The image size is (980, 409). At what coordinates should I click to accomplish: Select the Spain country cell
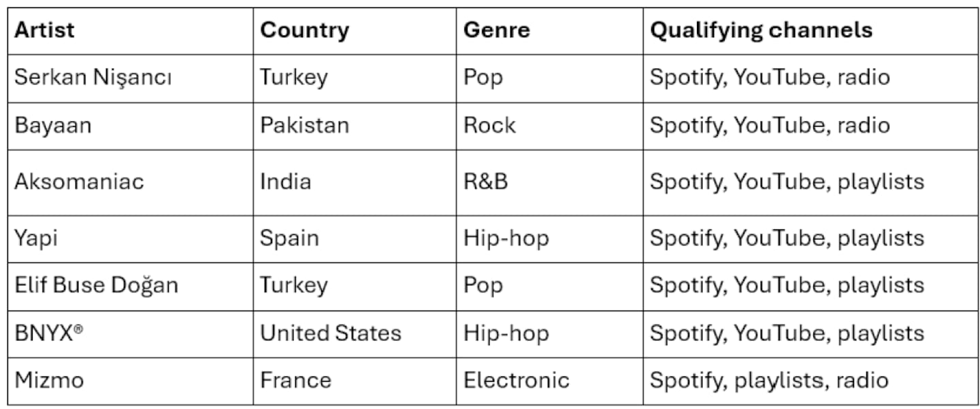point(355,239)
